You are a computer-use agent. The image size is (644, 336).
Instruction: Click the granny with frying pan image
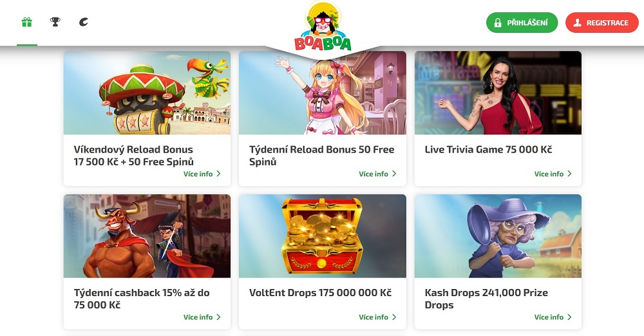click(498, 236)
